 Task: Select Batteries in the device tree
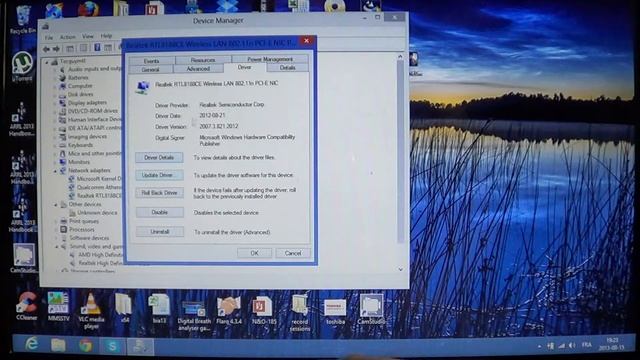click(78, 78)
